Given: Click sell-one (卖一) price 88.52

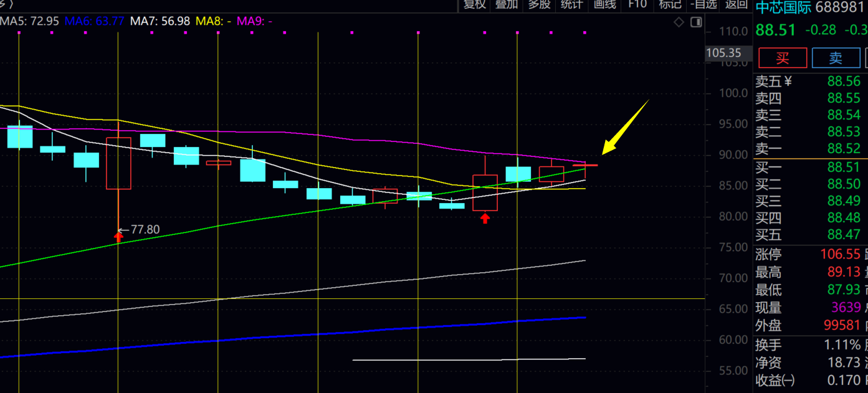Looking at the screenshot, I should (844, 148).
